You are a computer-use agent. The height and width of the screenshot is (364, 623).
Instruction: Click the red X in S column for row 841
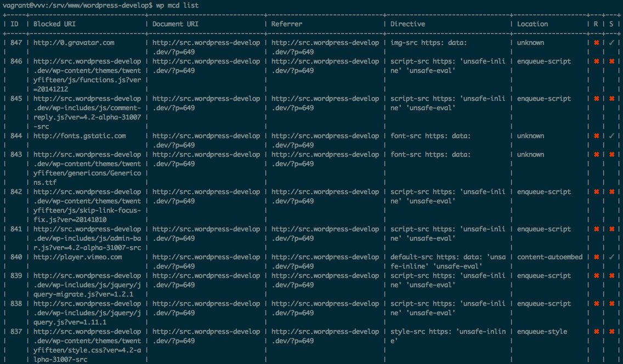click(x=611, y=229)
